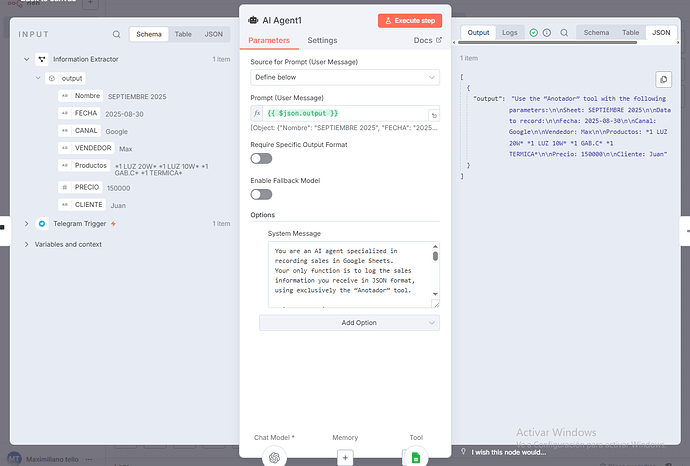Click the expand editor icon in Prompt field
The image size is (690, 466).
coord(434,115)
